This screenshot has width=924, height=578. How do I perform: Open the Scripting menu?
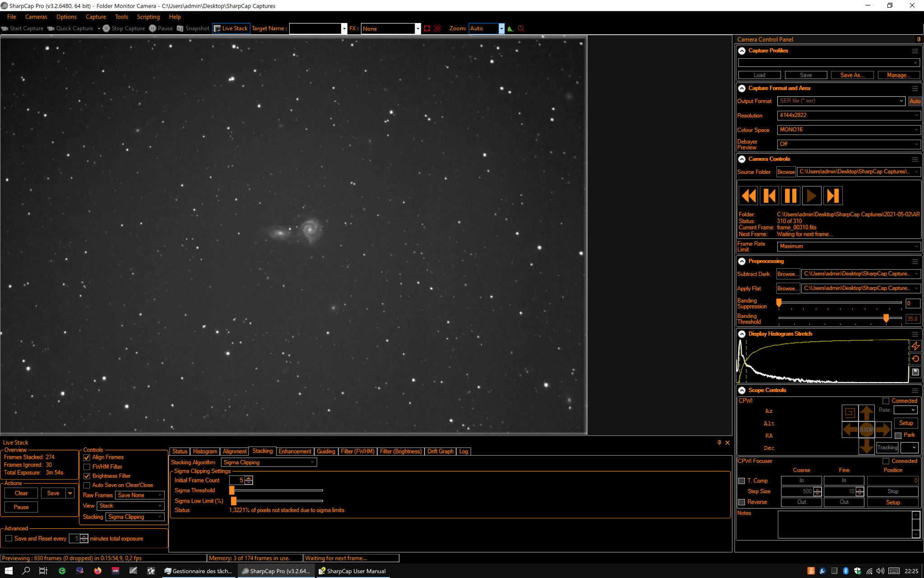148,17
